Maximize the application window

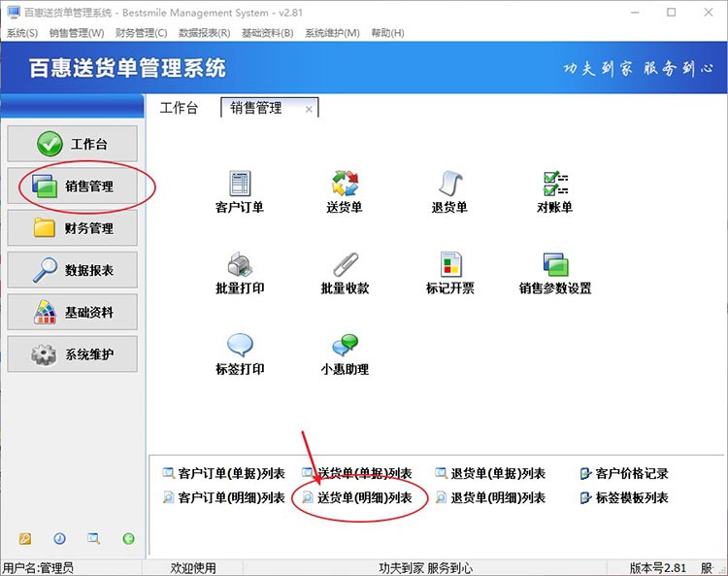672,12
